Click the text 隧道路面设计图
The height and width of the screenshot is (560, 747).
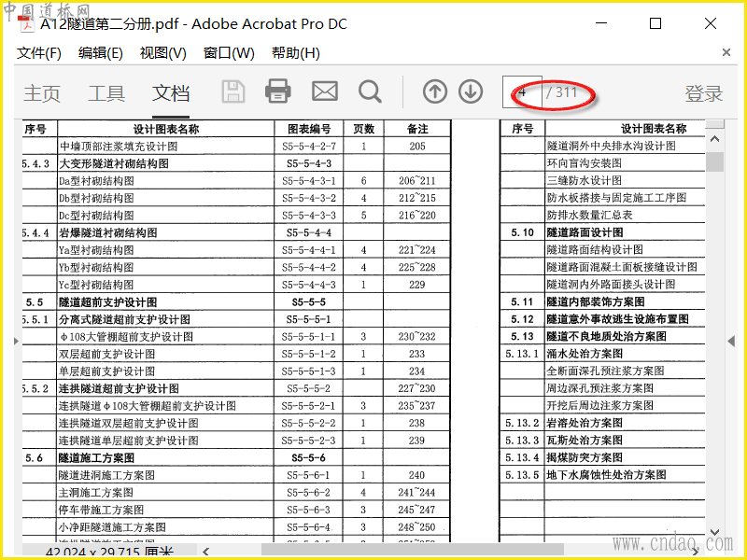click(x=585, y=232)
